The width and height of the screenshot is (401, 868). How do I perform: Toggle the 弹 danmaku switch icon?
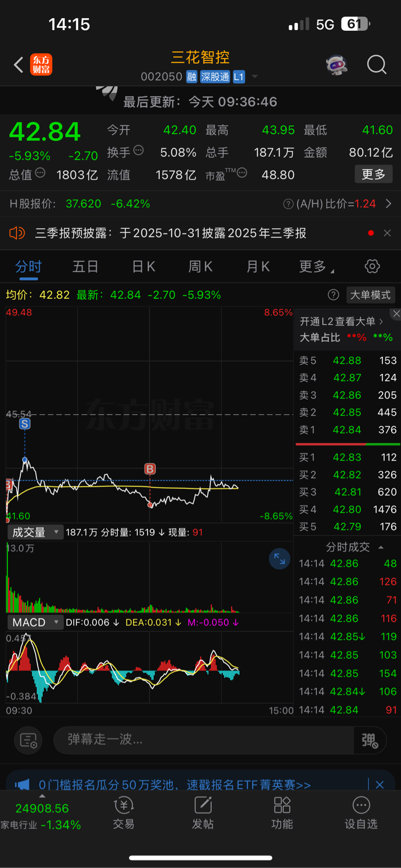[370, 740]
